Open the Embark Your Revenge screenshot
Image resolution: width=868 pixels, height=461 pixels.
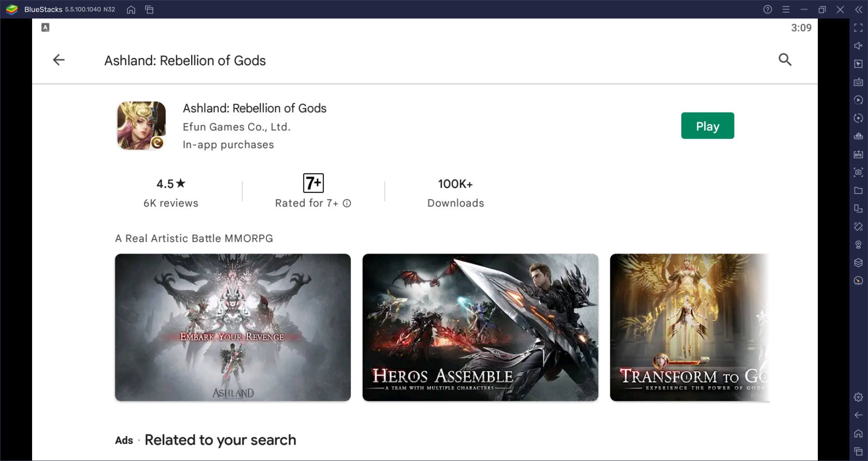(233, 327)
